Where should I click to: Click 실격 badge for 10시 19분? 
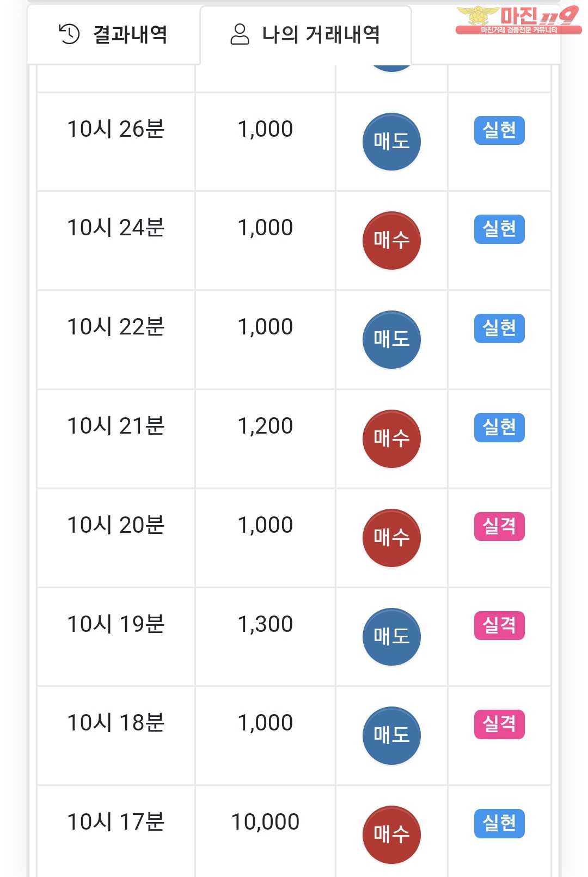[x=499, y=625]
